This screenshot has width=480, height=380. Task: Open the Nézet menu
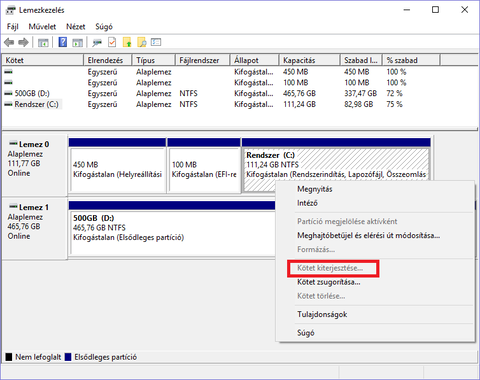tap(76, 27)
